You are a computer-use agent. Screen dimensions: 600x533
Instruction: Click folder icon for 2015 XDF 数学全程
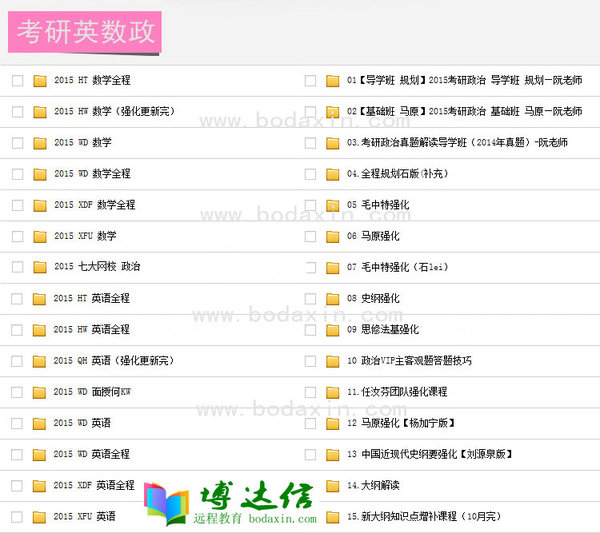[x=40, y=205]
